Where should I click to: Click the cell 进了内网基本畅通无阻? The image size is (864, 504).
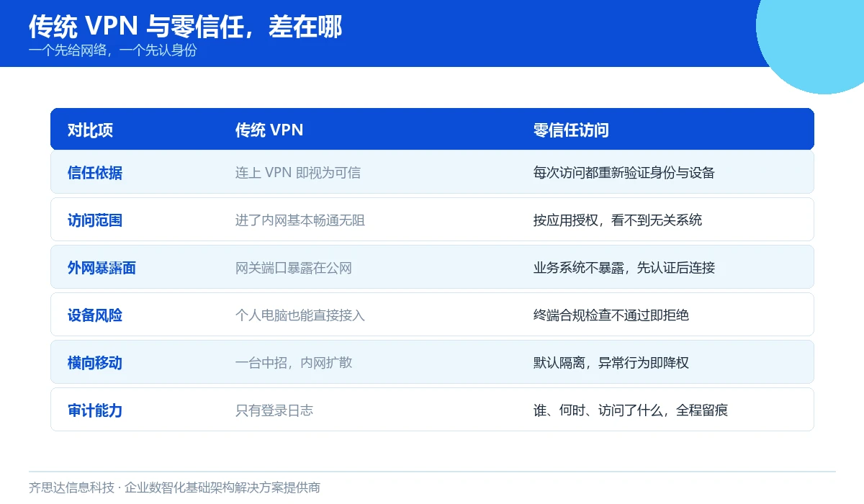point(300,220)
